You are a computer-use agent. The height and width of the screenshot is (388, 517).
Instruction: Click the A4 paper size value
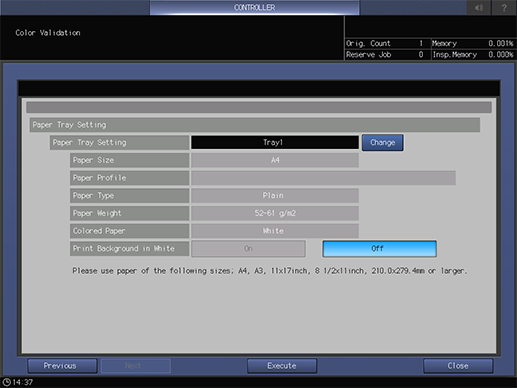[x=275, y=160]
